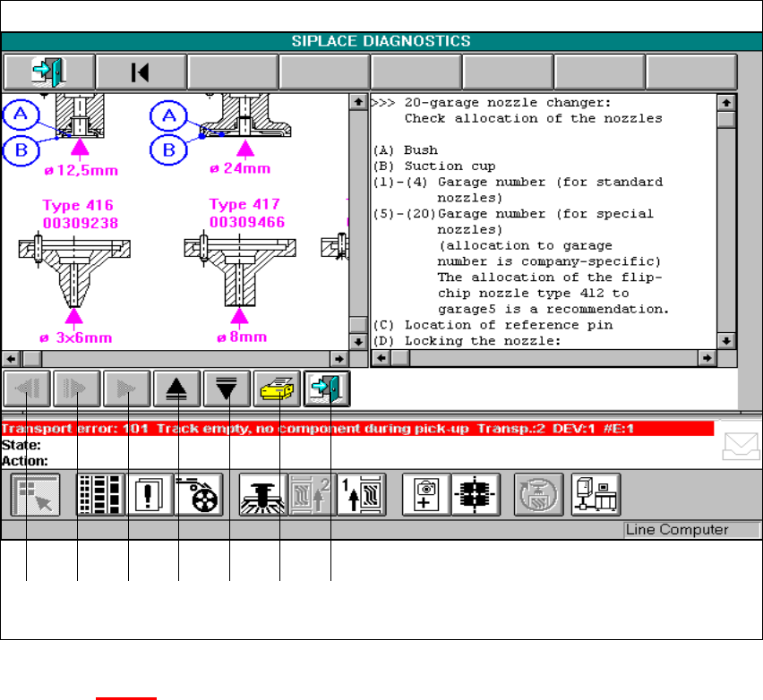Viewport: 763px width, 700px height.
Task: Click left arrow of diagram horizontal scrollbar
Action: (11, 359)
